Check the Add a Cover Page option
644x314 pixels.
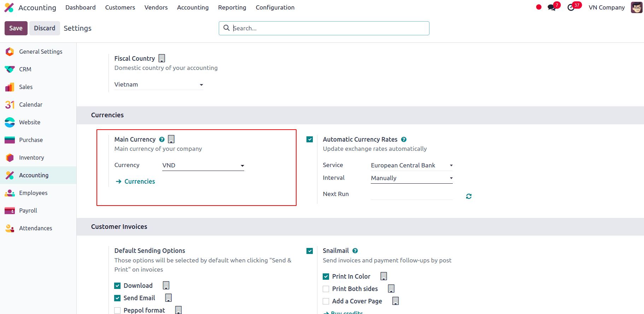click(326, 301)
